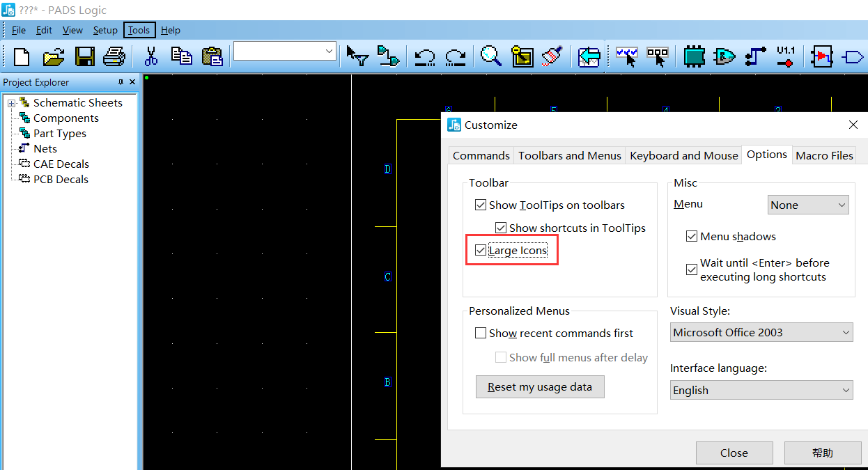Click the Print toolbar icon

point(114,56)
